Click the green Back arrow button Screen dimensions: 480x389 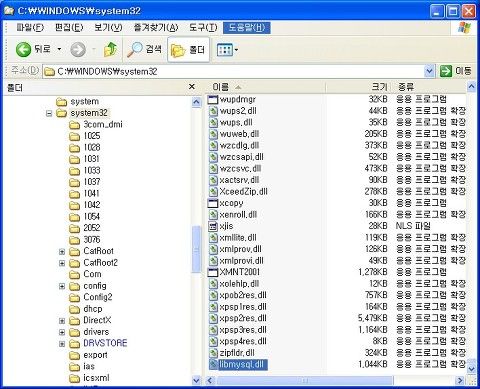(x=23, y=50)
